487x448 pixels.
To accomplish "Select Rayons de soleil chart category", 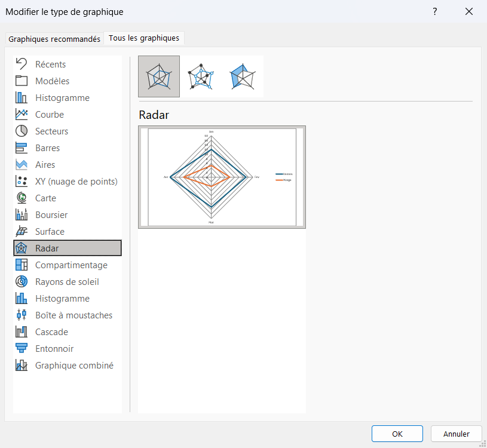I will pyautogui.click(x=68, y=282).
